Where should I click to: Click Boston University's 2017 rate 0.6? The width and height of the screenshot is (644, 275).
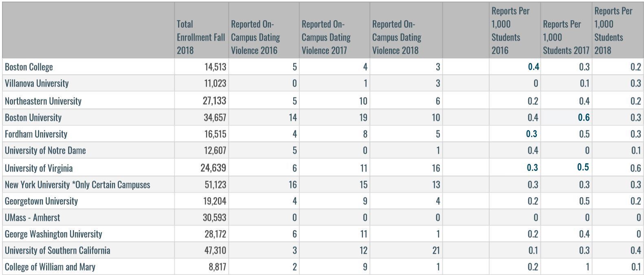(584, 118)
